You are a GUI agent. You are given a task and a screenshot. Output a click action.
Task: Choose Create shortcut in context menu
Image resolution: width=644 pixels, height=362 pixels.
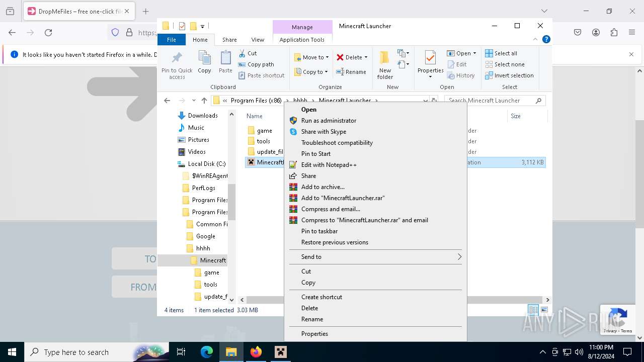click(x=375, y=297)
